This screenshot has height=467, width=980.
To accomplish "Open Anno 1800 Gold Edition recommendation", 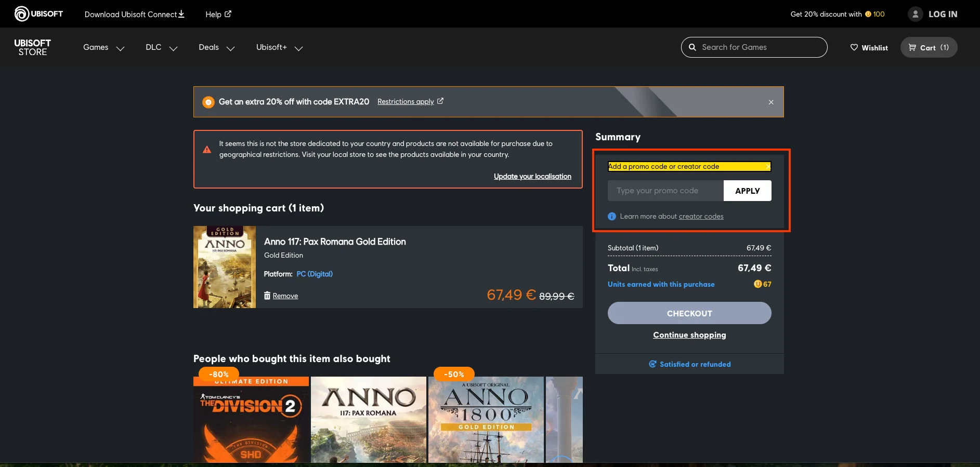I will tap(486, 420).
